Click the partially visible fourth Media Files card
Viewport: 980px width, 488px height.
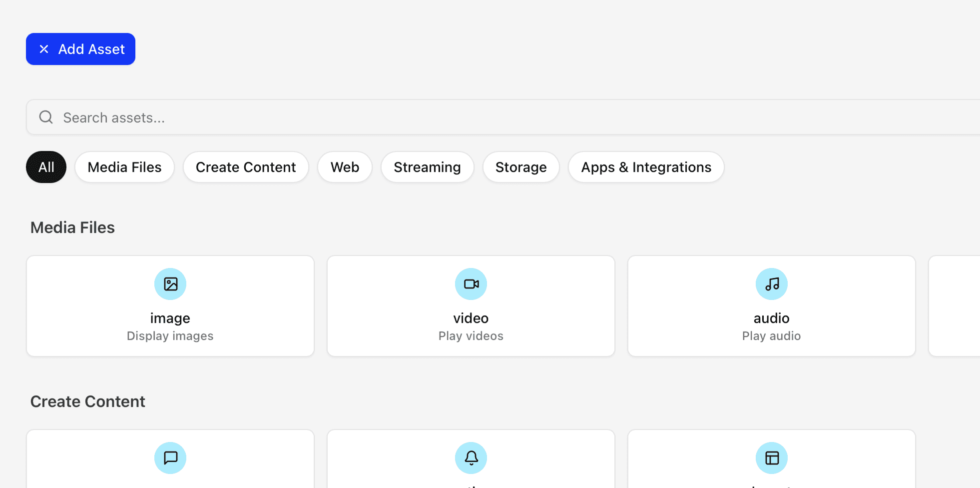pyautogui.click(x=954, y=306)
